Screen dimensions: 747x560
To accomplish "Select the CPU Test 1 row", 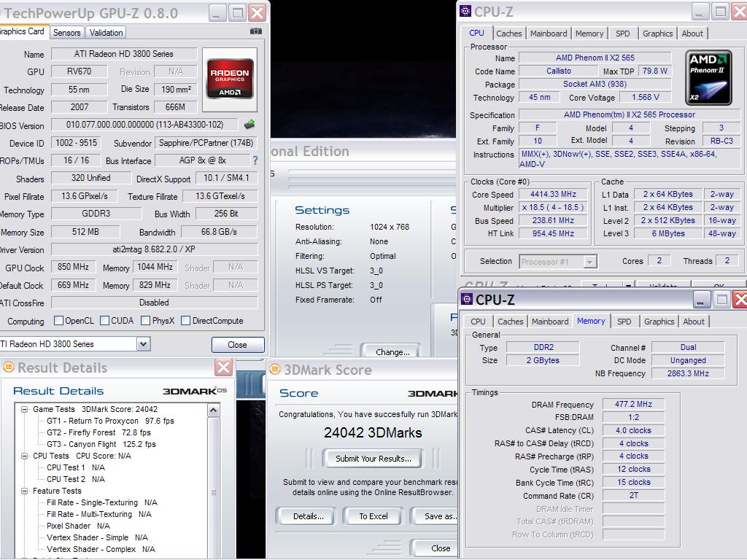I will click(x=76, y=467).
